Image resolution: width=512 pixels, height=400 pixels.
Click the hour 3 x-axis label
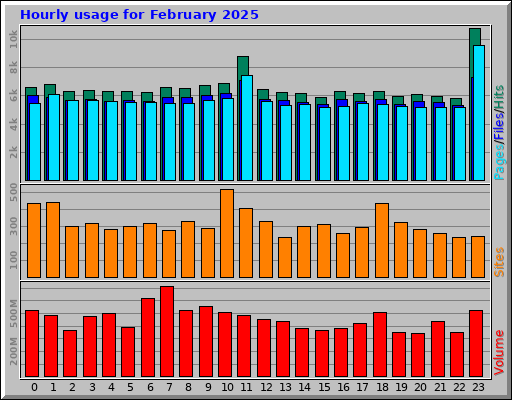click(x=92, y=387)
